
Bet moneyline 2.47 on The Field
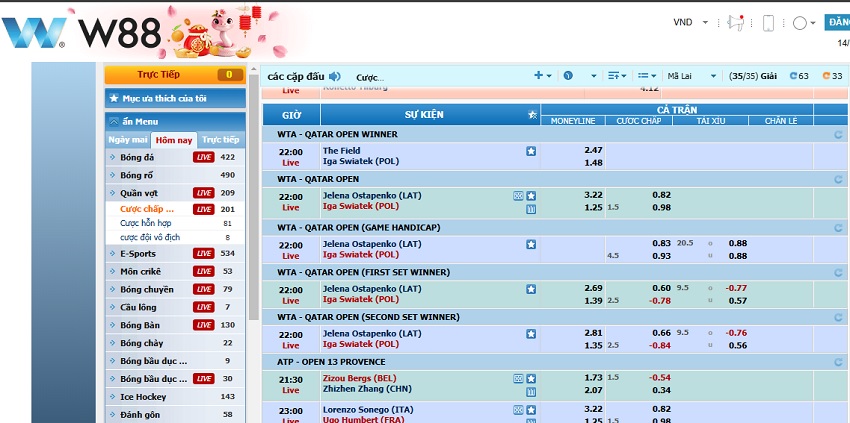tap(594, 150)
